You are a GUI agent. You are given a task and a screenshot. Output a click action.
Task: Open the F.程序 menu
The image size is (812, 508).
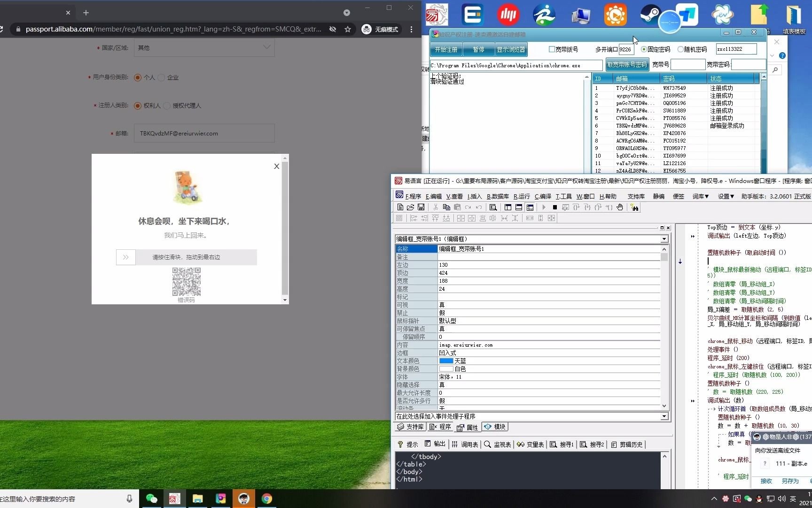coord(413,196)
